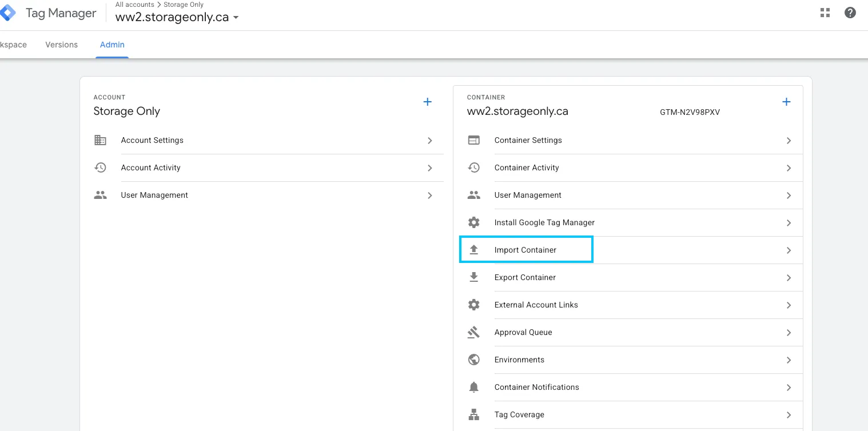Click the Container Activity history icon
The width and height of the screenshot is (868, 431).
point(473,167)
